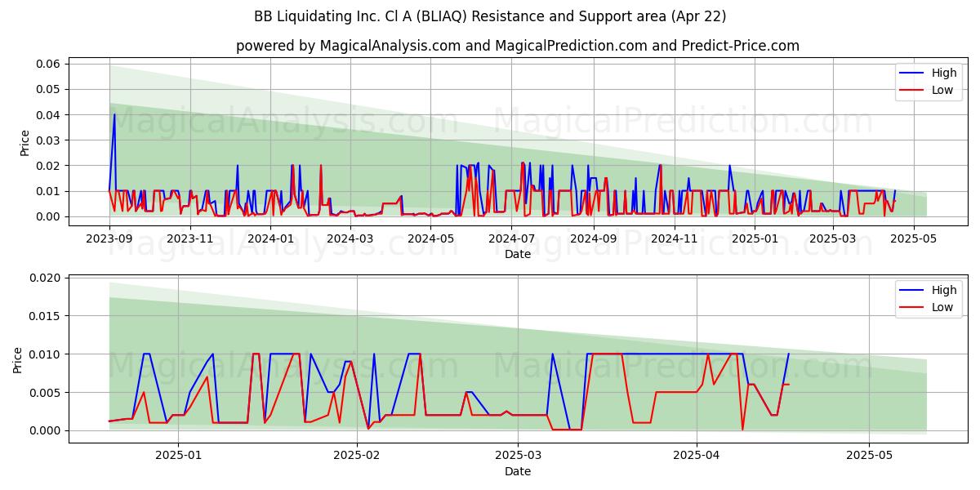The image size is (980, 490).
Task: Click the '2025-05' tick label in lower chart
Action: pos(870,456)
